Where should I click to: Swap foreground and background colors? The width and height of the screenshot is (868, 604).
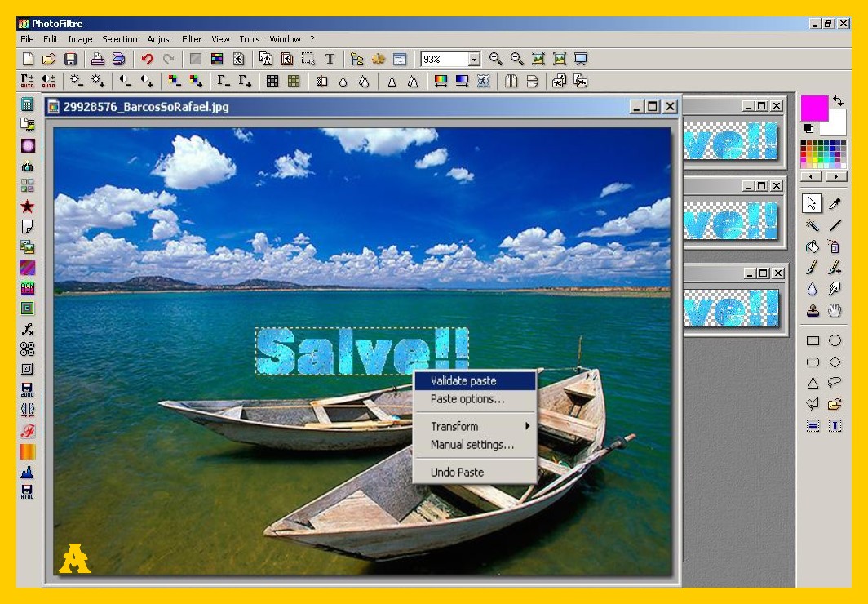tap(838, 102)
